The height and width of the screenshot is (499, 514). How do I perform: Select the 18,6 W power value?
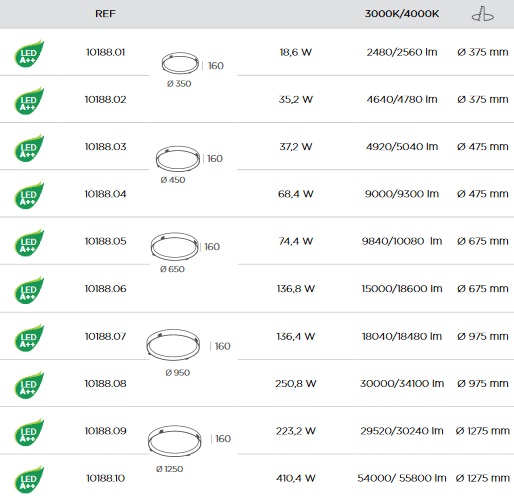click(x=296, y=52)
